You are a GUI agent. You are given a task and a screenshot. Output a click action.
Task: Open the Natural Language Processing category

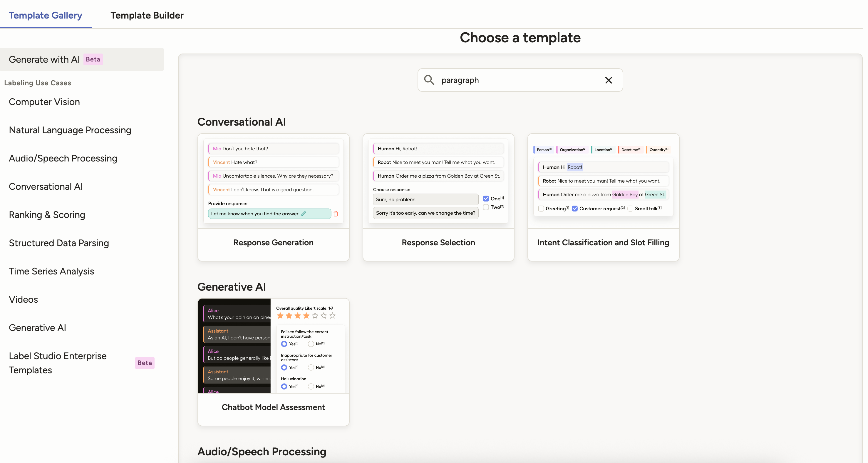click(x=70, y=130)
